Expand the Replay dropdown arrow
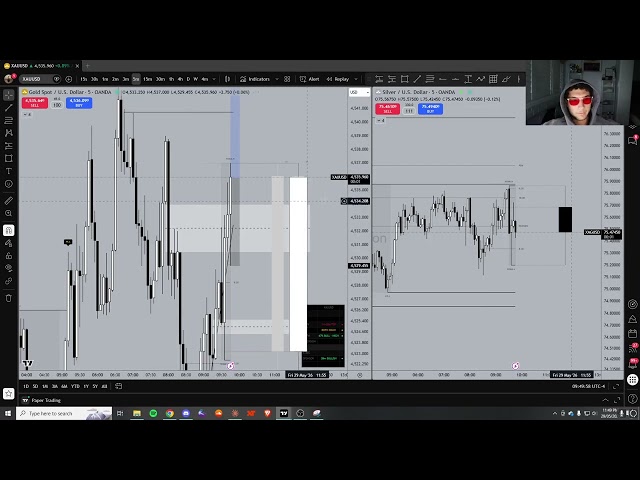640x480 pixels. [x=356, y=79]
